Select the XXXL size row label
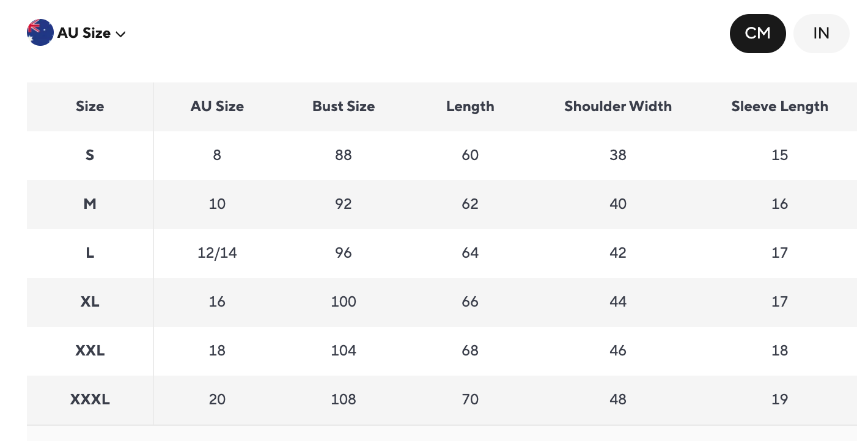Viewport: 868px width, 441px height. point(90,399)
